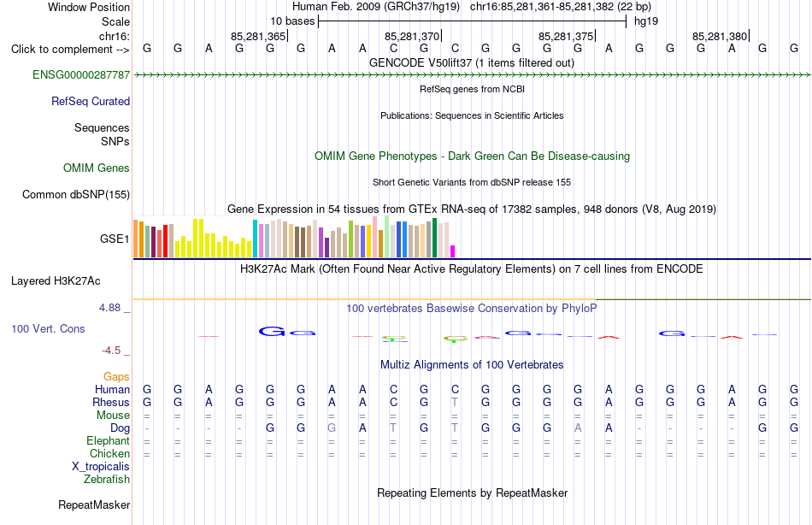Viewport: 812px width, 525px height.
Task: Click the chr16: ruler label
Action: [x=115, y=36]
